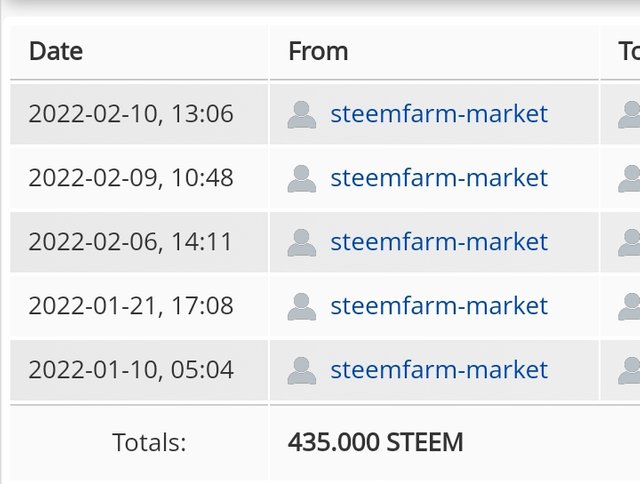Click the To-column avatar in the 2022-01-21 row
The image size is (640, 484).
click(629, 306)
